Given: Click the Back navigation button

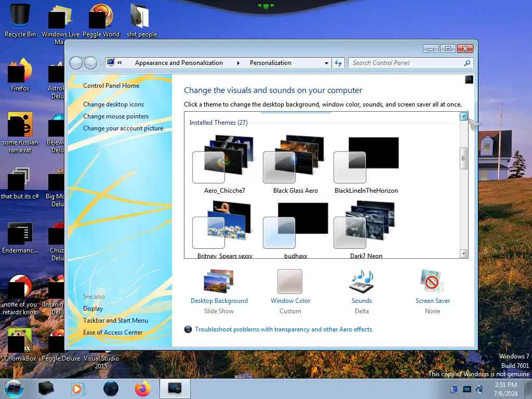Looking at the screenshot, I should tap(76, 63).
